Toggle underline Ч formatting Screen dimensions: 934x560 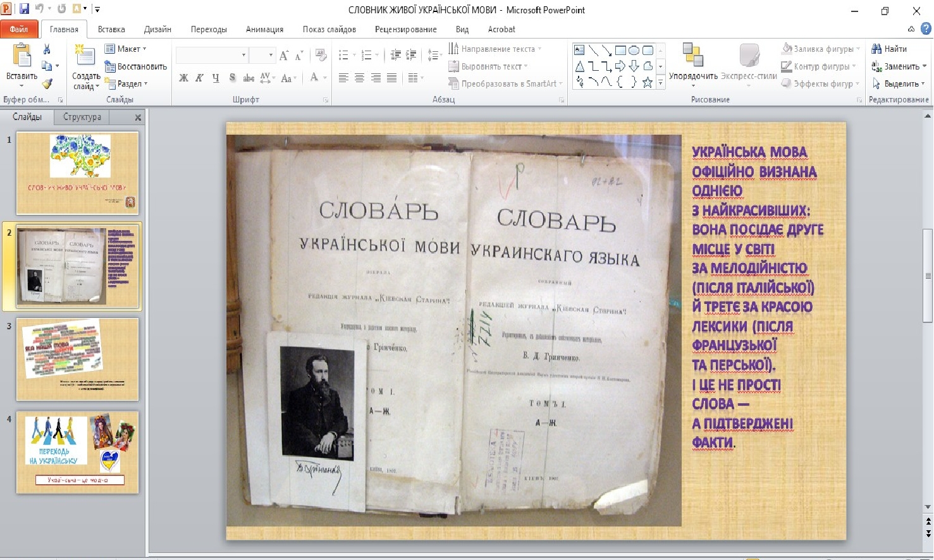pyautogui.click(x=216, y=78)
